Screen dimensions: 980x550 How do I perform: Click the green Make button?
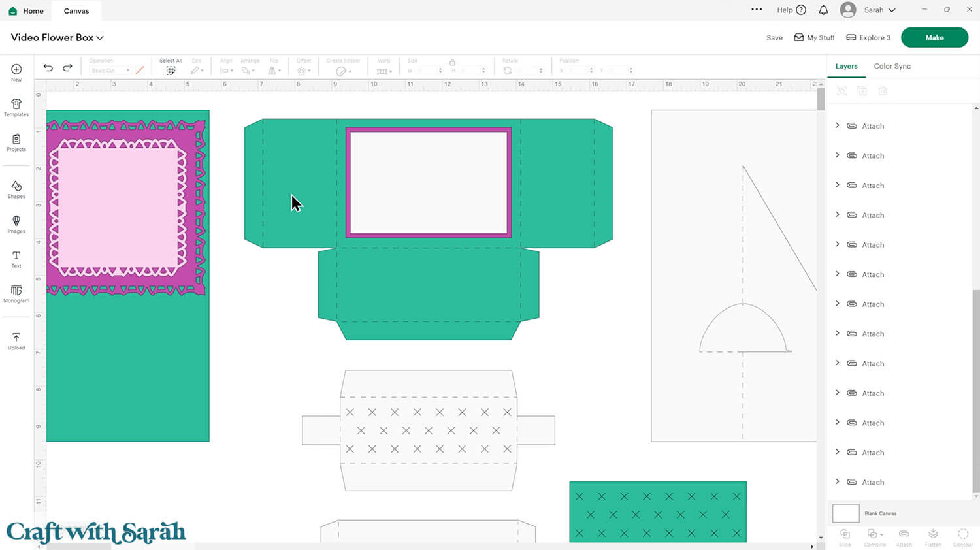point(934,37)
